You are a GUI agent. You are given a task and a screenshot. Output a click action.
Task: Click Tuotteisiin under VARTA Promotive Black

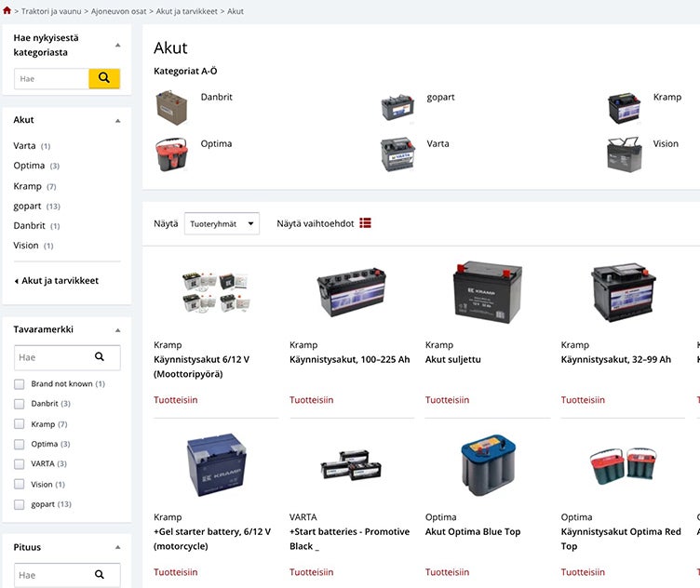click(x=311, y=572)
